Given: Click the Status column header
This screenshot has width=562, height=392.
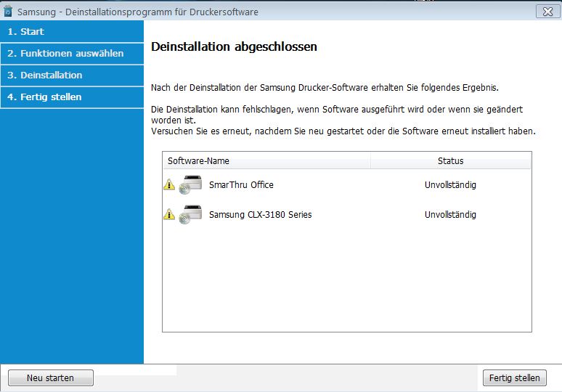Looking at the screenshot, I should click(x=450, y=160).
